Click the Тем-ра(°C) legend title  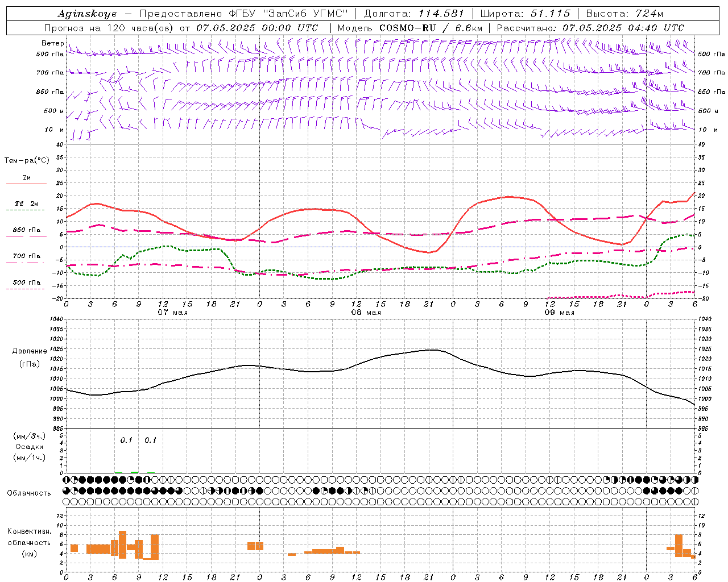pyautogui.click(x=27, y=161)
